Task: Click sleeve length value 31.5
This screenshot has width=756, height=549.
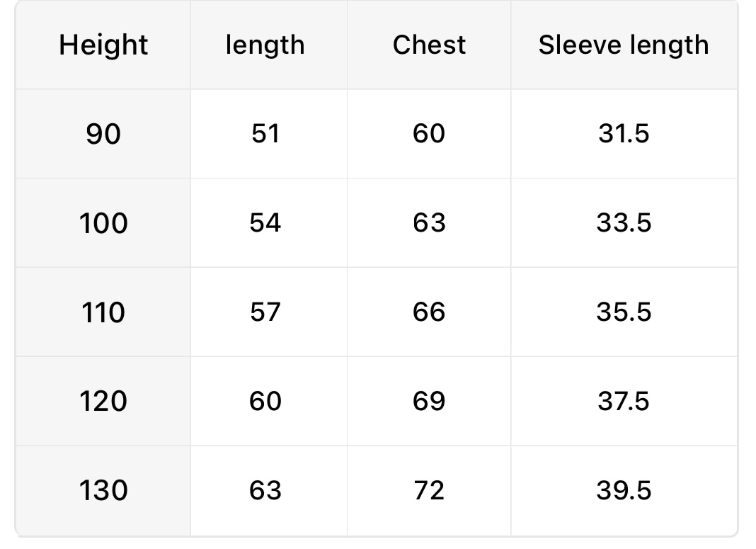Action: [624, 134]
